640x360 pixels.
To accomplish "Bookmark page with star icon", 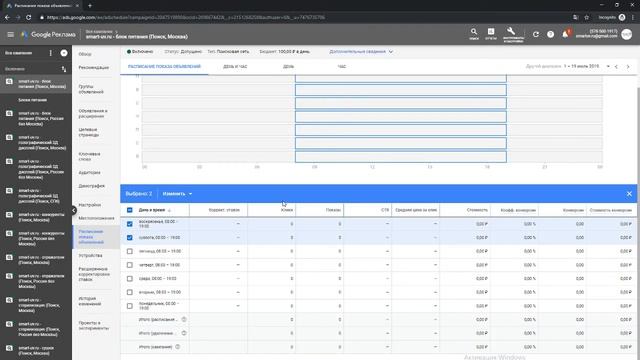I will pos(587,18).
